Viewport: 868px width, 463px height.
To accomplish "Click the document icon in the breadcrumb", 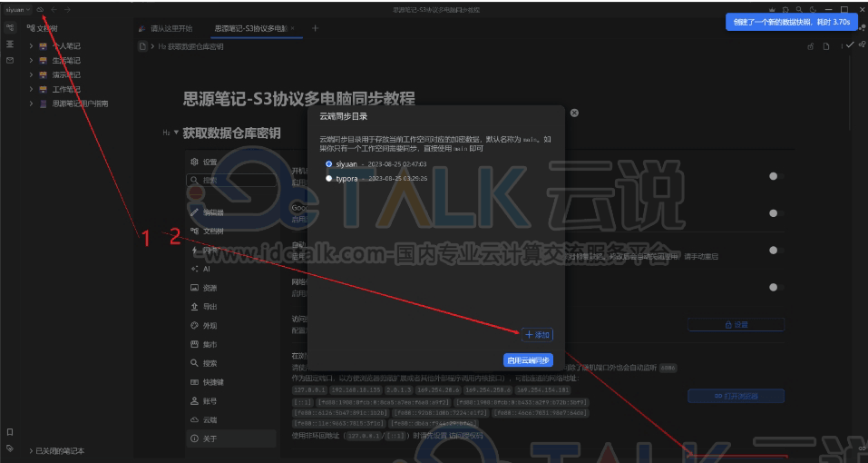I will pyautogui.click(x=142, y=46).
